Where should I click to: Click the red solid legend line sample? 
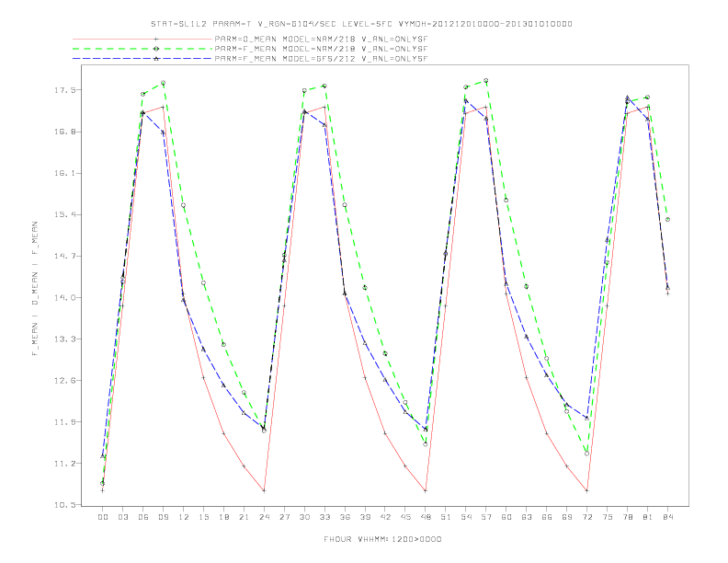coord(142,39)
